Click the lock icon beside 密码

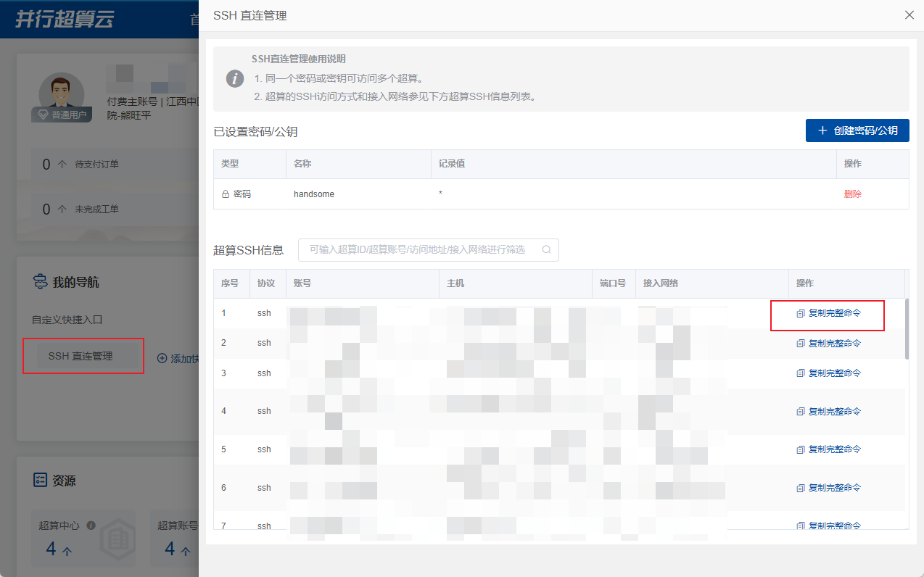226,194
